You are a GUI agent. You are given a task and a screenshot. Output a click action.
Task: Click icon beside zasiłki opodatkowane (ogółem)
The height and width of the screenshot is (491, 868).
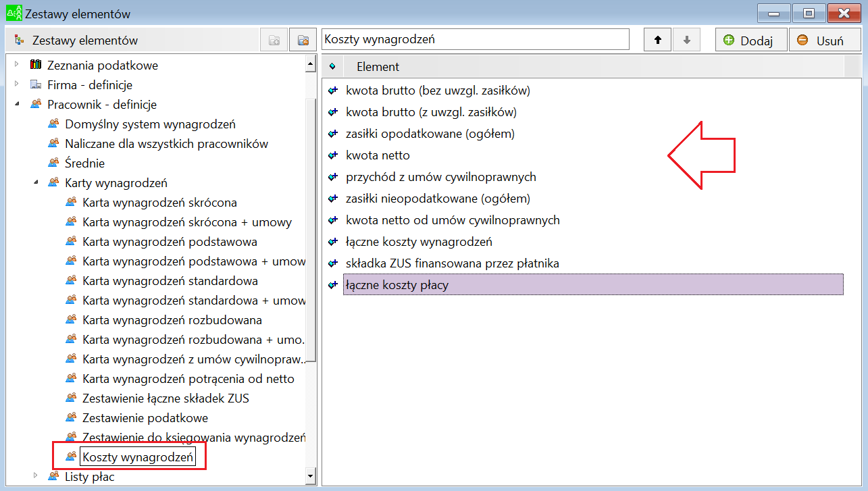(x=332, y=133)
